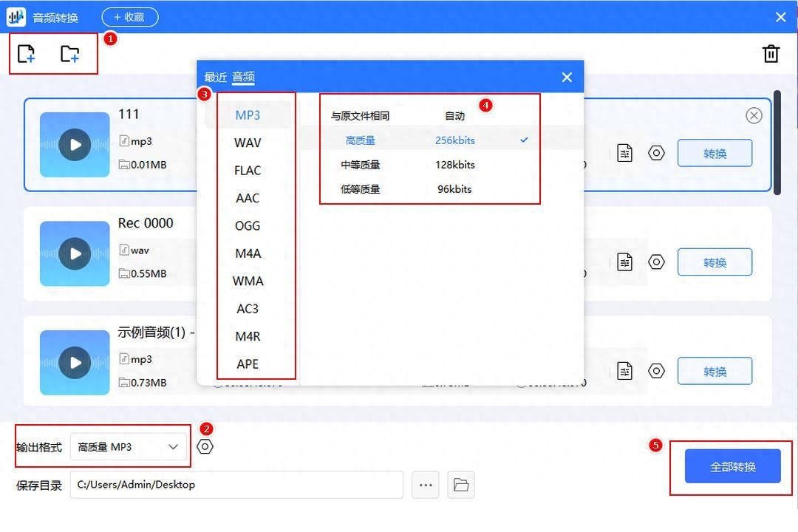Select APE format in the list
This screenshot has width=798, height=532.
click(x=248, y=364)
